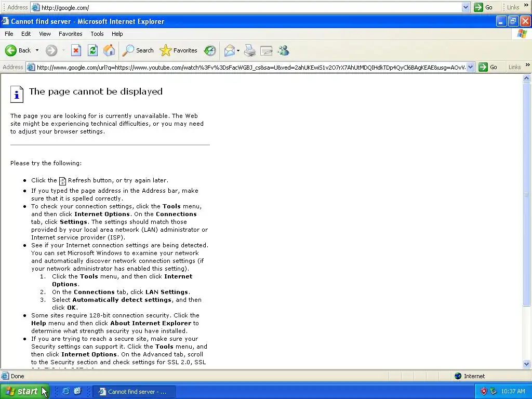Open the Favorites star toolbar button

tap(179, 50)
